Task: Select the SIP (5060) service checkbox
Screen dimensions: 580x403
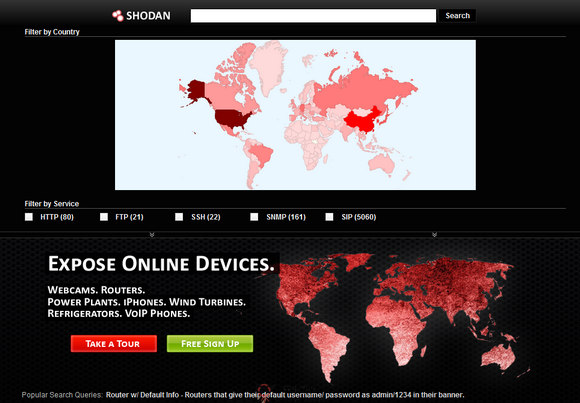Action: pyautogui.click(x=329, y=217)
